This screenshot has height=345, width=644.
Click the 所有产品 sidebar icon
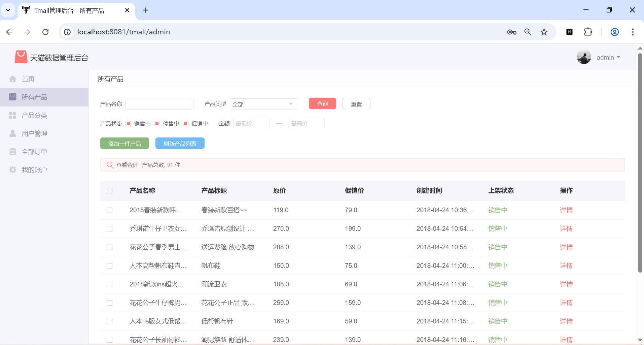point(13,97)
